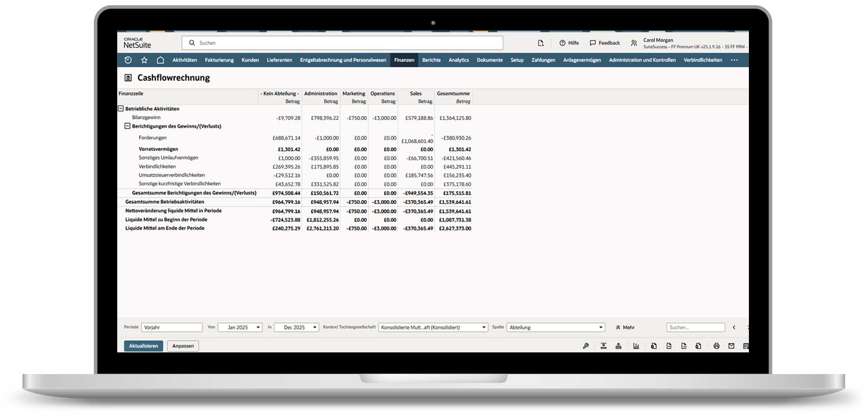
Task: Click the Forderungen row label
Action: coord(152,138)
